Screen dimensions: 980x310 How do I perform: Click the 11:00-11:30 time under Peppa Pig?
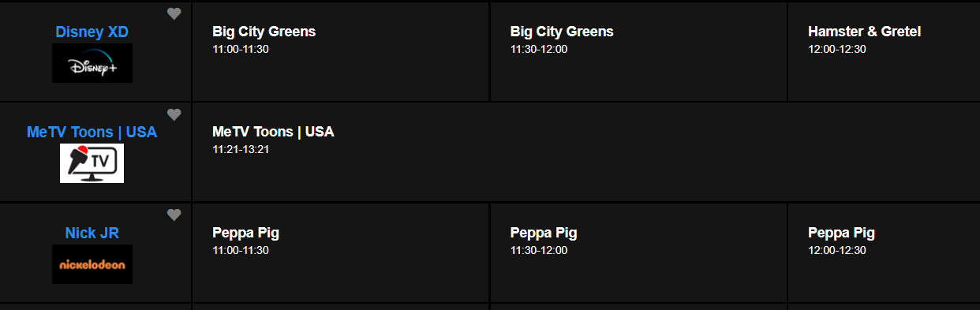241,250
